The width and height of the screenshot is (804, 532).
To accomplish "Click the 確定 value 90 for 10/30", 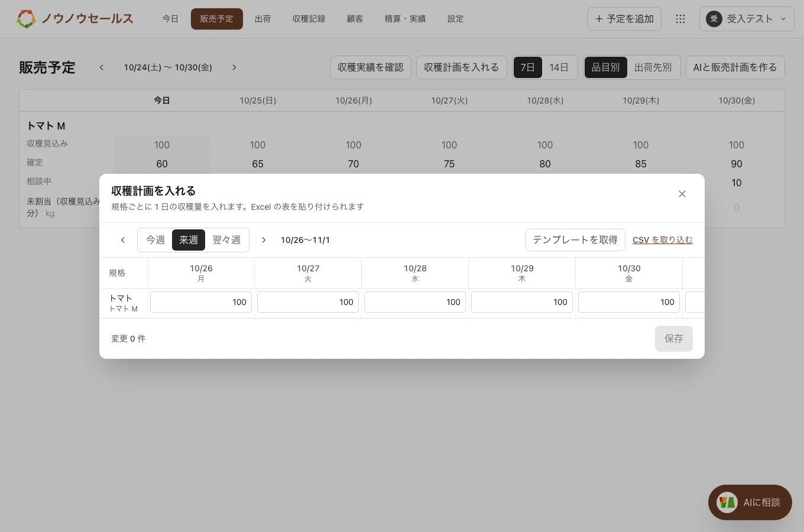I will [x=737, y=164].
